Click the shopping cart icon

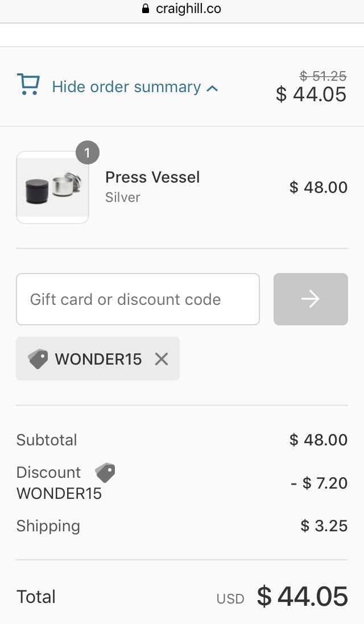coord(28,84)
